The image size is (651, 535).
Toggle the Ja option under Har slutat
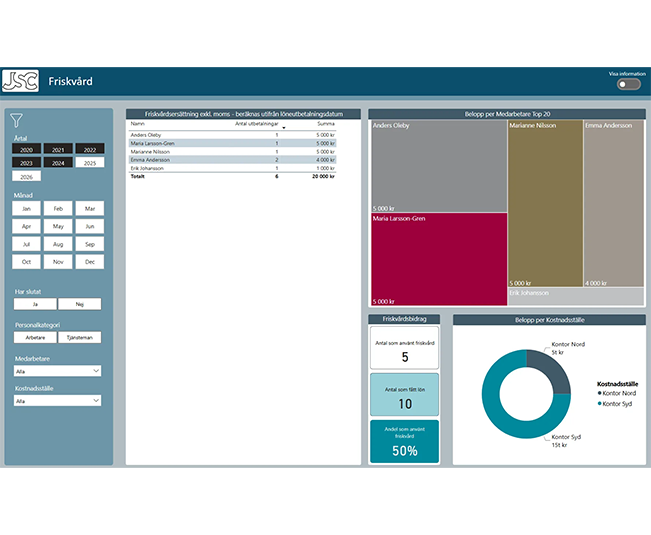point(35,304)
